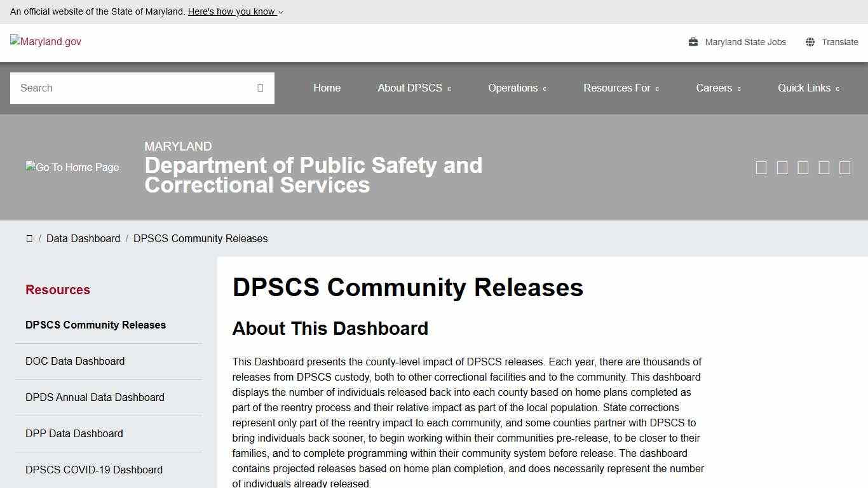Click the briefcase icon beside Maryland State Jobs
Screen dimensions: 868x488
[x=692, y=41]
